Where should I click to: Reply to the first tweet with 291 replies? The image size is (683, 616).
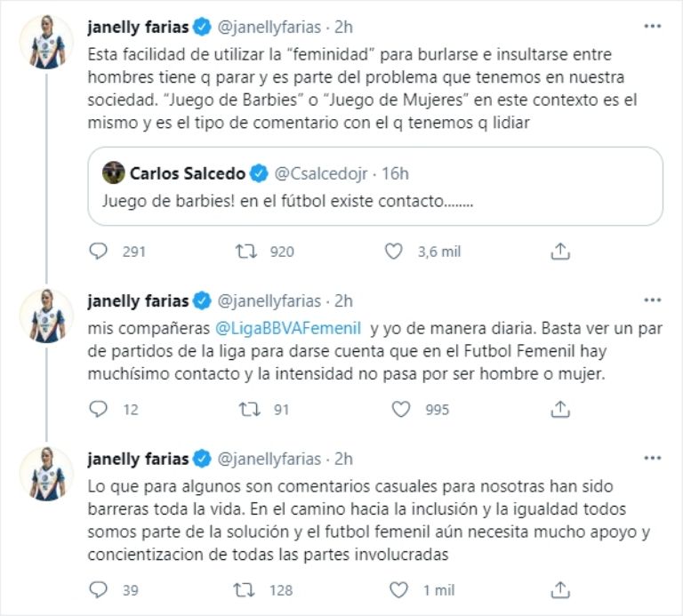pos(99,252)
